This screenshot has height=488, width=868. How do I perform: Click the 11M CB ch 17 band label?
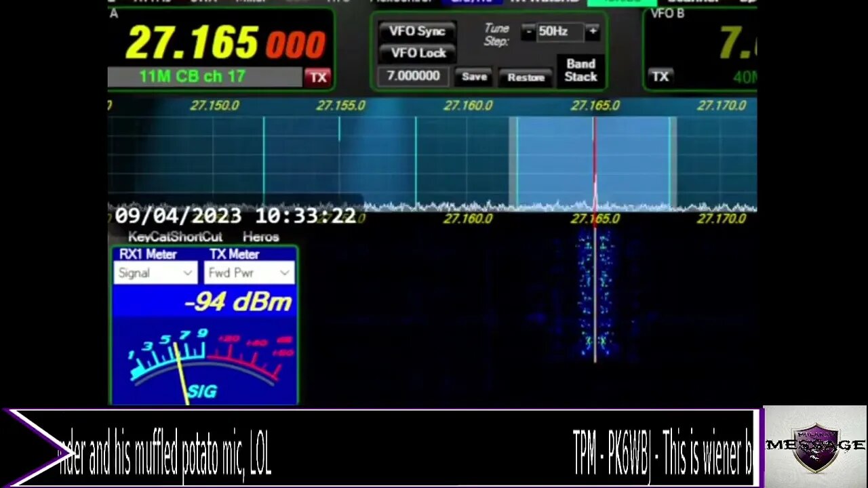click(192, 77)
